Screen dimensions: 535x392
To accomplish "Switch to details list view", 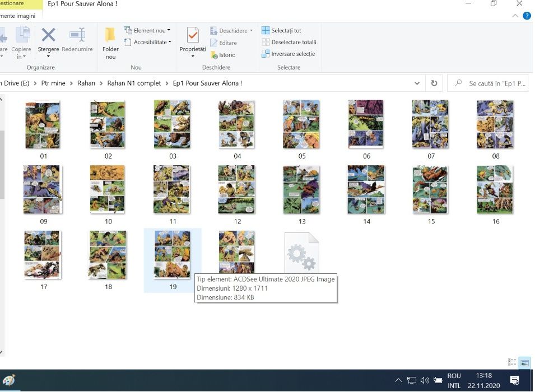I will (x=512, y=362).
